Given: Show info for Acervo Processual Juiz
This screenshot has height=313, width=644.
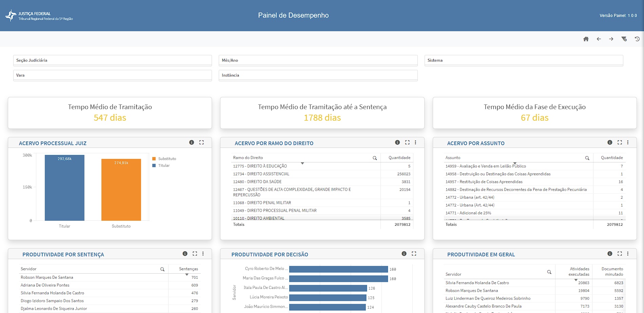Looking at the screenshot, I should (x=192, y=142).
